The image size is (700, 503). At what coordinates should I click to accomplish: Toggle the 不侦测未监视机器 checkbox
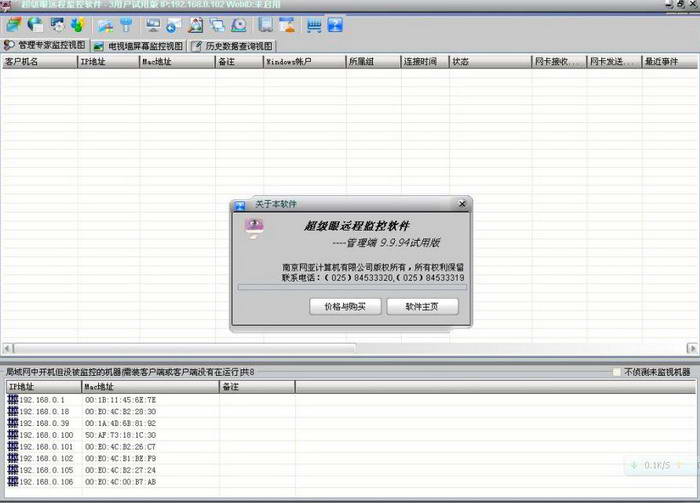click(617, 372)
